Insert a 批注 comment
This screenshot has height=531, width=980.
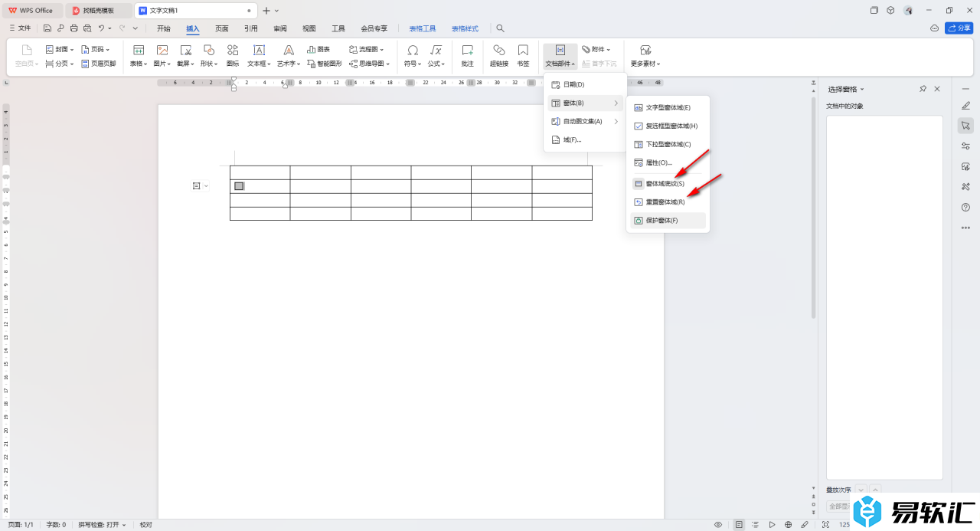pyautogui.click(x=467, y=56)
